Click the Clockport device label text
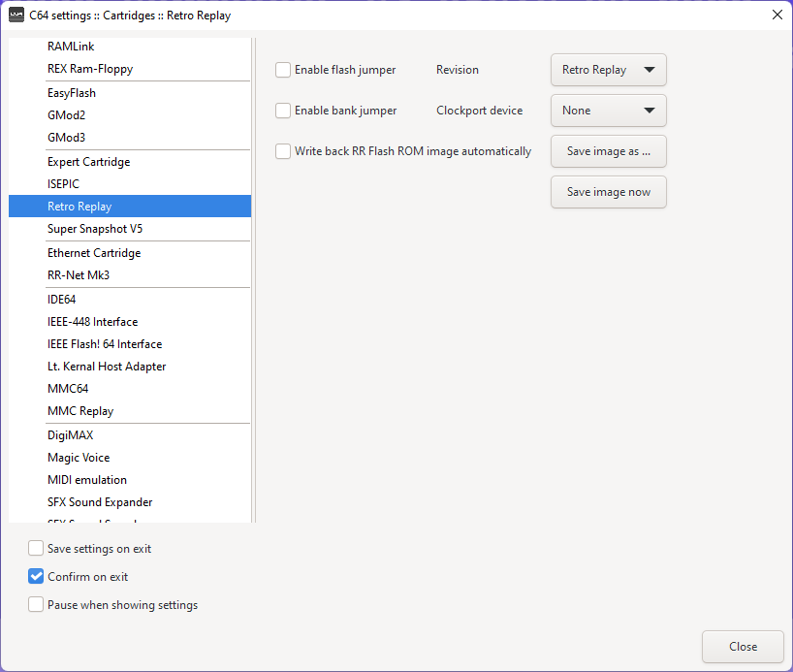This screenshot has width=793, height=672. pyautogui.click(x=480, y=111)
